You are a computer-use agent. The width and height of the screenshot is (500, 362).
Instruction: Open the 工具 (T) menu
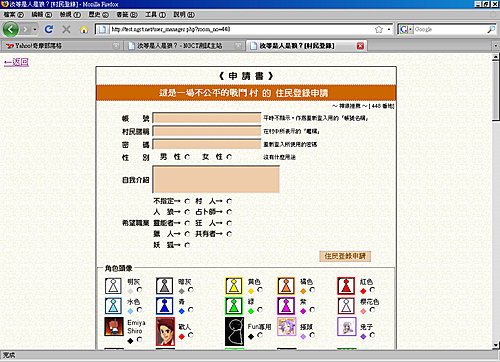click(x=155, y=15)
